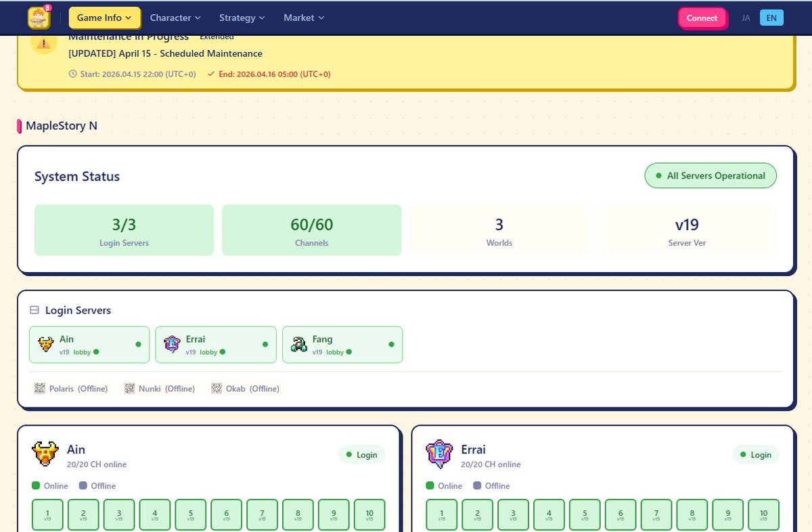Click the checkmark icon beside End time
This screenshot has width=812, height=532.
pyautogui.click(x=211, y=74)
